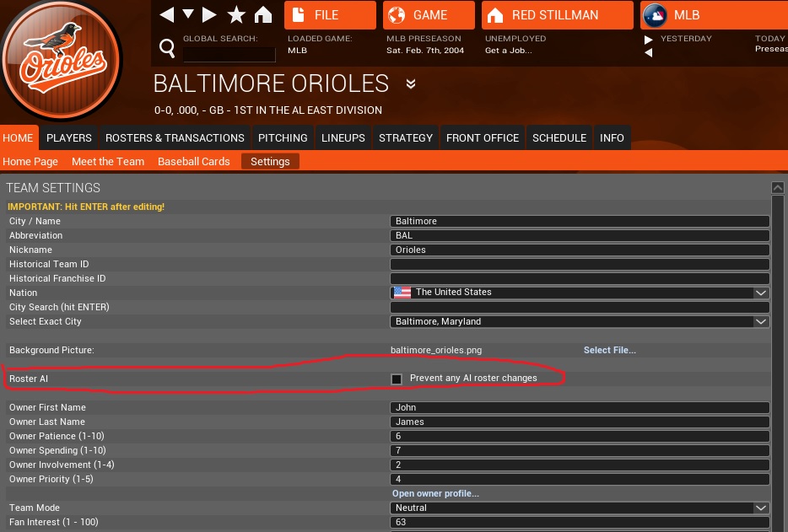This screenshot has width=788, height=532.
Task: Click the forward navigation arrow
Action: tap(209, 14)
